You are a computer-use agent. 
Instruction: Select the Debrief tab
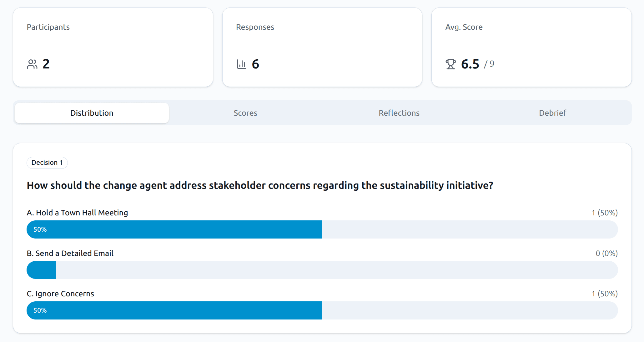tap(552, 113)
